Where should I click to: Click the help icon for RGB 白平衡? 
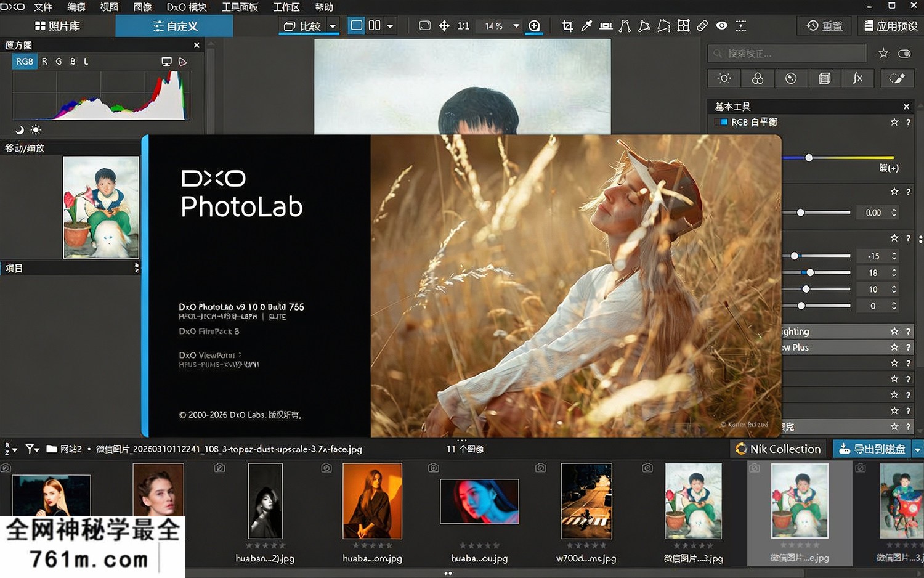[x=908, y=122]
